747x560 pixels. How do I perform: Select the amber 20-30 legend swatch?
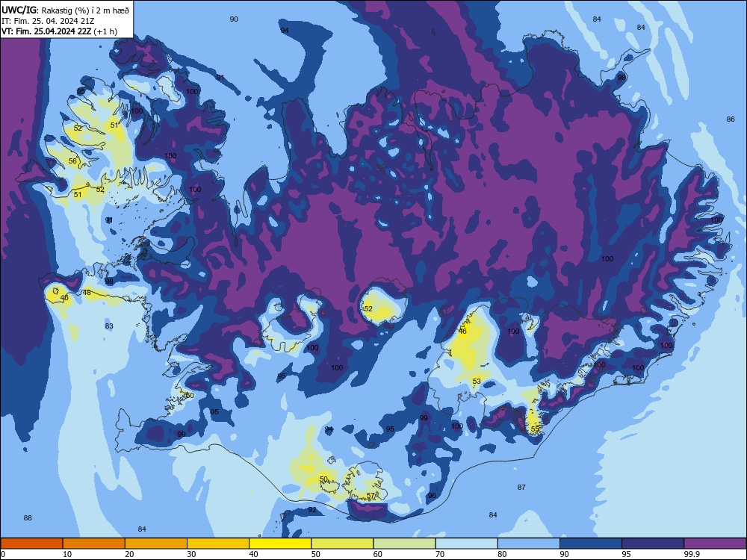pyautogui.click(x=156, y=544)
